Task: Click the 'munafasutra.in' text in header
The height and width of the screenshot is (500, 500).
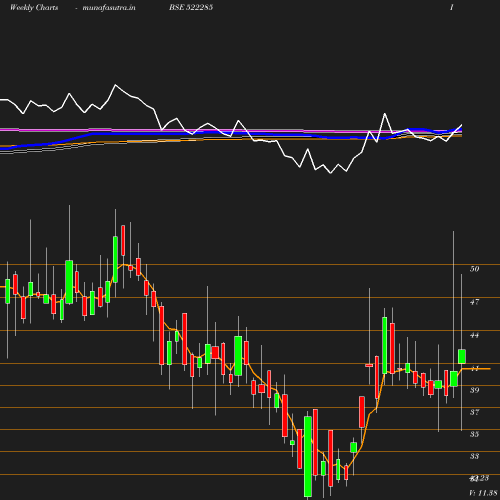Action: click(109, 7)
